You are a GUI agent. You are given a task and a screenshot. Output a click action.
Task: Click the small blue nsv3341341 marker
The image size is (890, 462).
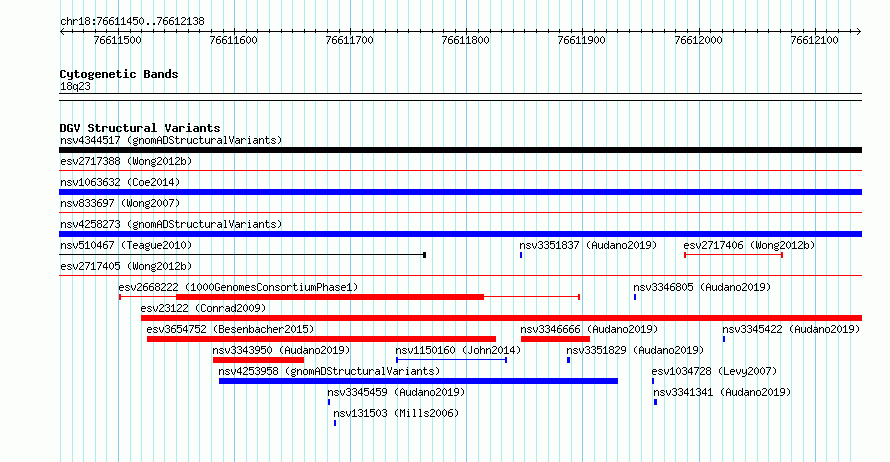click(x=656, y=402)
